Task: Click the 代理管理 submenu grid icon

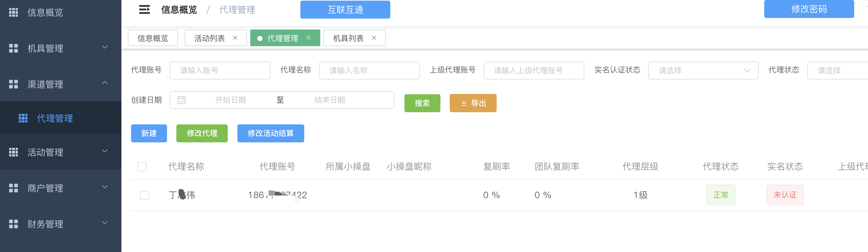Action: tap(23, 118)
